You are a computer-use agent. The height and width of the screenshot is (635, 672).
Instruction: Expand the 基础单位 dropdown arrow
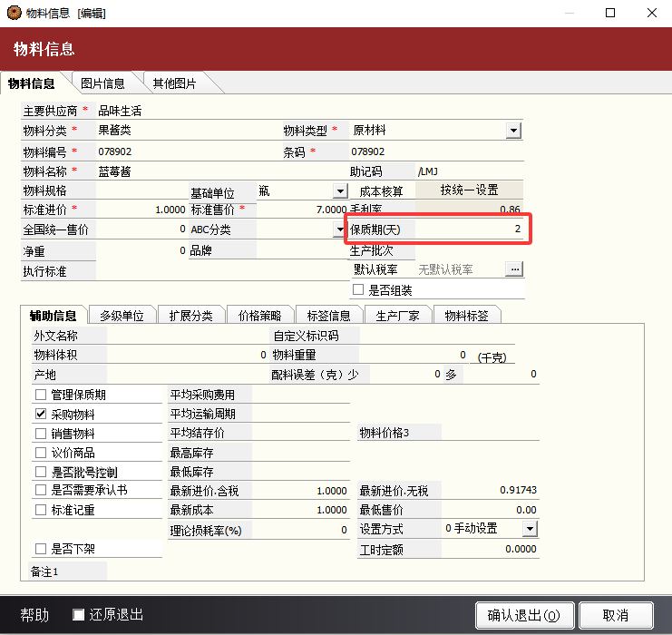coord(340,190)
